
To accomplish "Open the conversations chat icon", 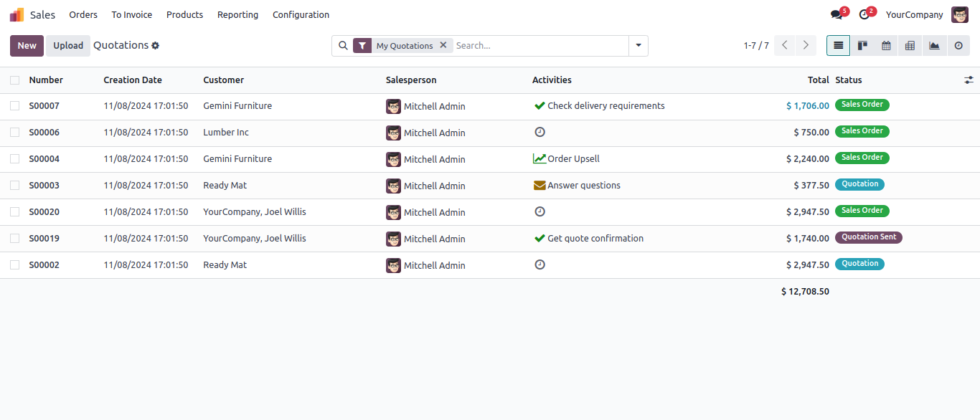I will coord(837,14).
